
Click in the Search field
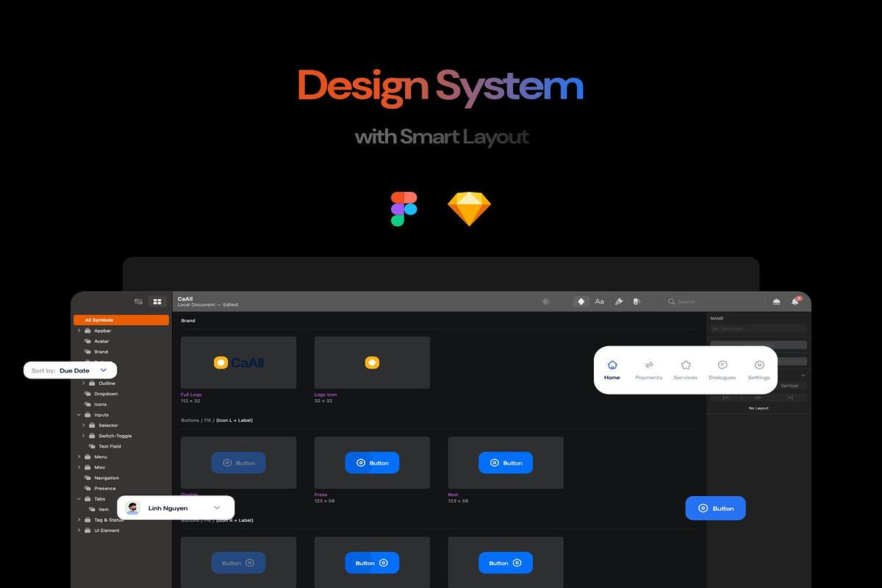coord(714,301)
